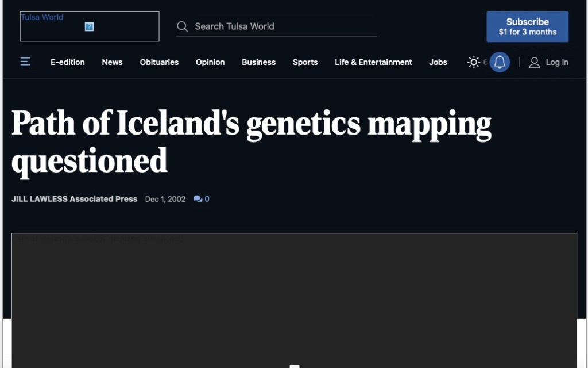Select Opinion in navigation bar

[x=210, y=62]
